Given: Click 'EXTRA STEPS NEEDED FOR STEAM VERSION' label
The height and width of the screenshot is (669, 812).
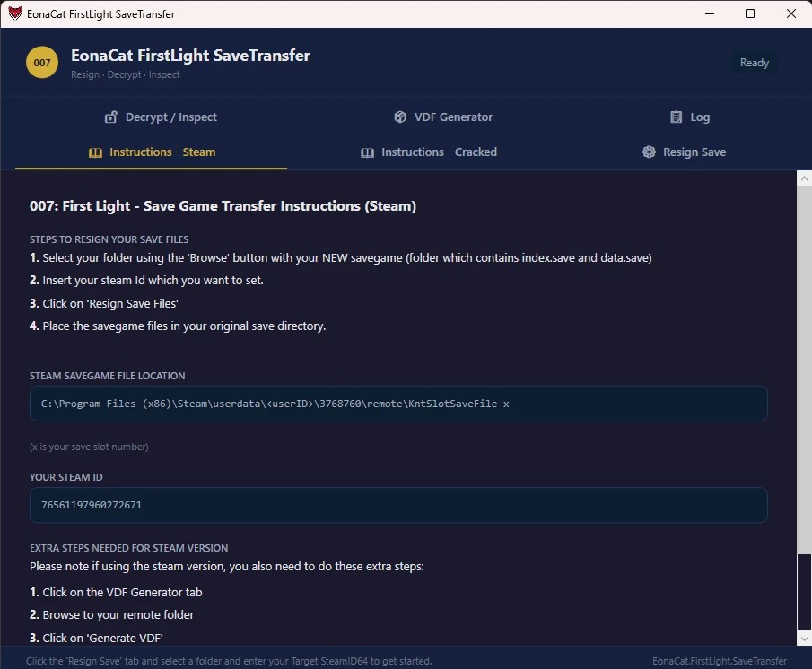Looking at the screenshot, I should click(x=129, y=548).
